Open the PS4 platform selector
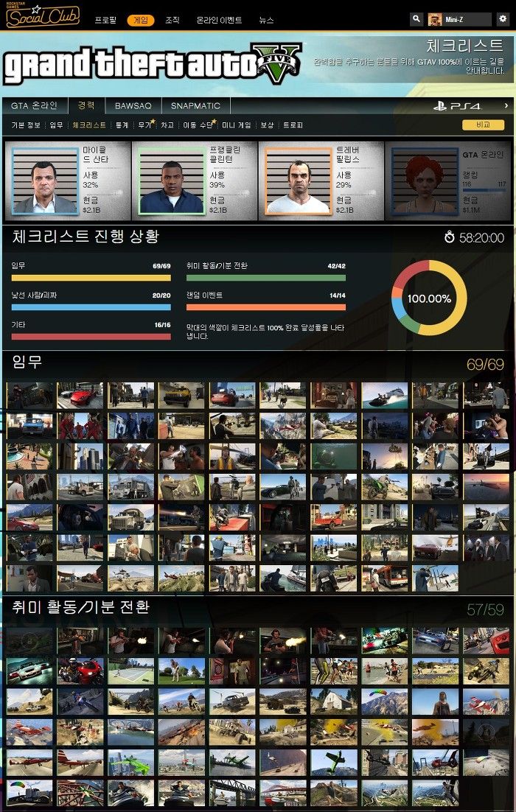516x812 pixels. 458,106
